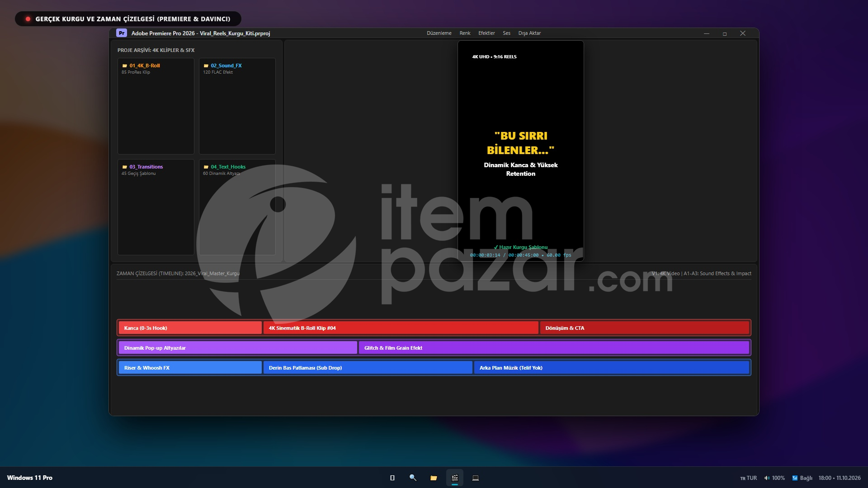Open taskbar search magnifier icon
868x488 pixels.
413,478
